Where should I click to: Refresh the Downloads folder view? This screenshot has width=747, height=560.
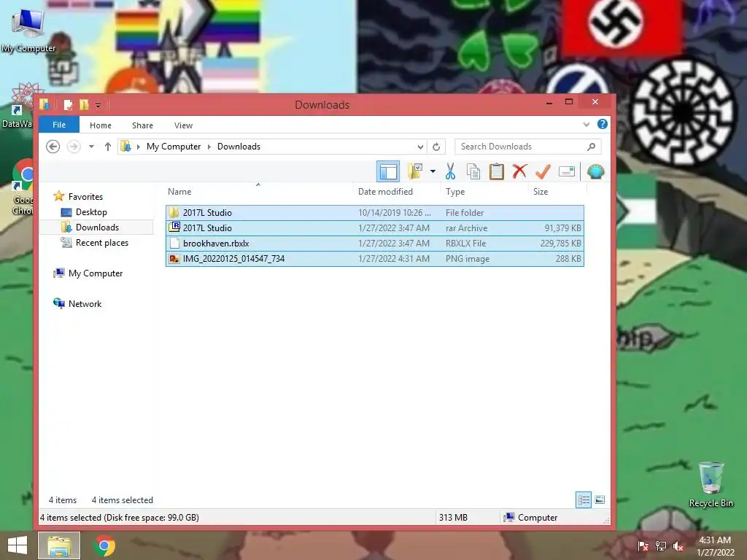point(436,147)
